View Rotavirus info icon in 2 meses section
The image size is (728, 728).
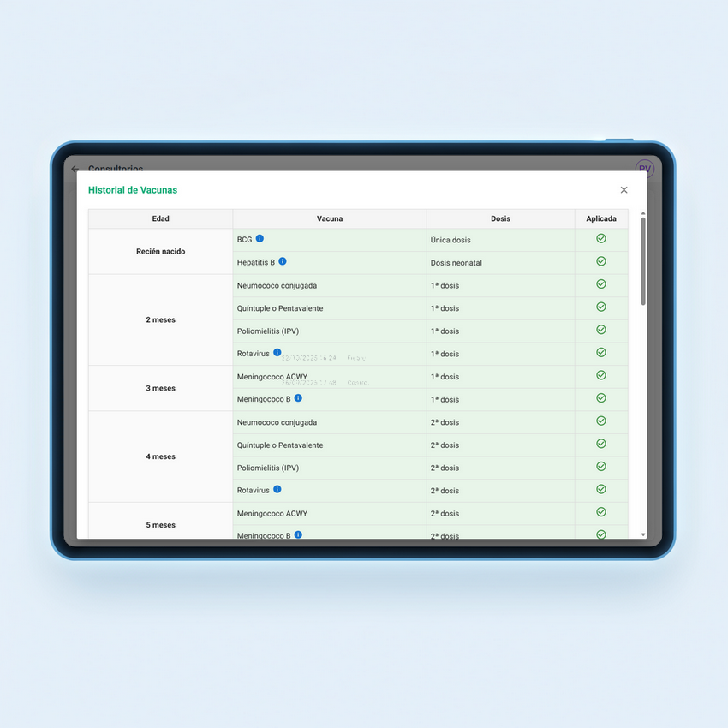tap(277, 353)
